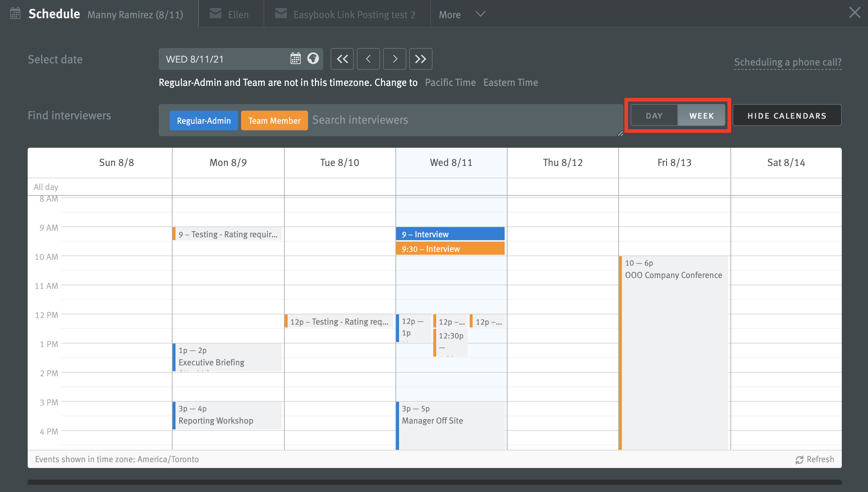Change timezone to Pacific Time
Screen dimensions: 868x492
pos(450,82)
